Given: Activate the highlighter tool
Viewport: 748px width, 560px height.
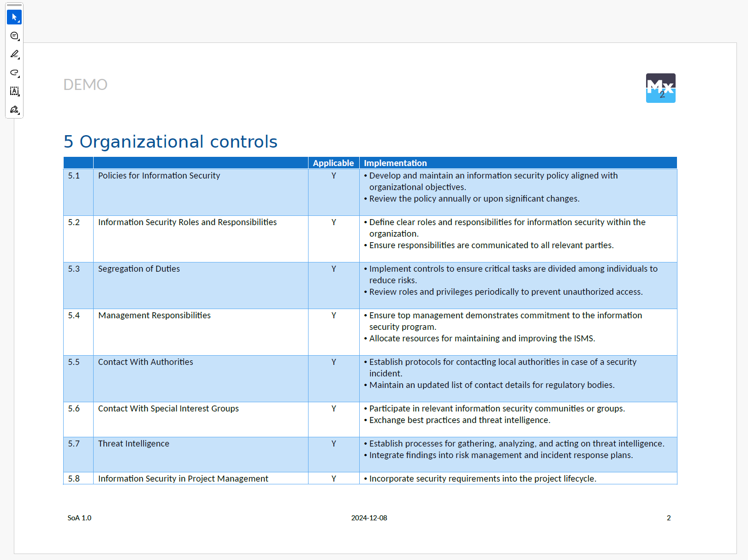Looking at the screenshot, I should [14, 54].
